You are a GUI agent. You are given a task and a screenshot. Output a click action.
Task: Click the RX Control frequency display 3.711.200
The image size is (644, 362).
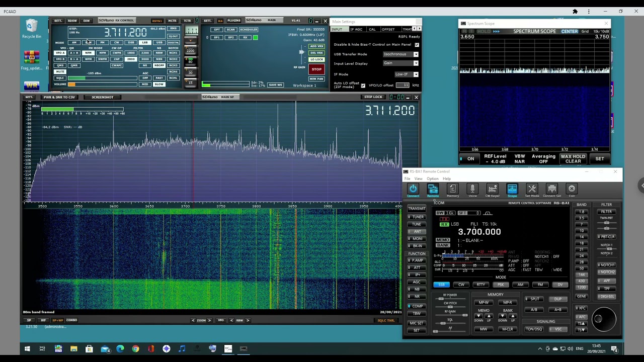pos(125,33)
